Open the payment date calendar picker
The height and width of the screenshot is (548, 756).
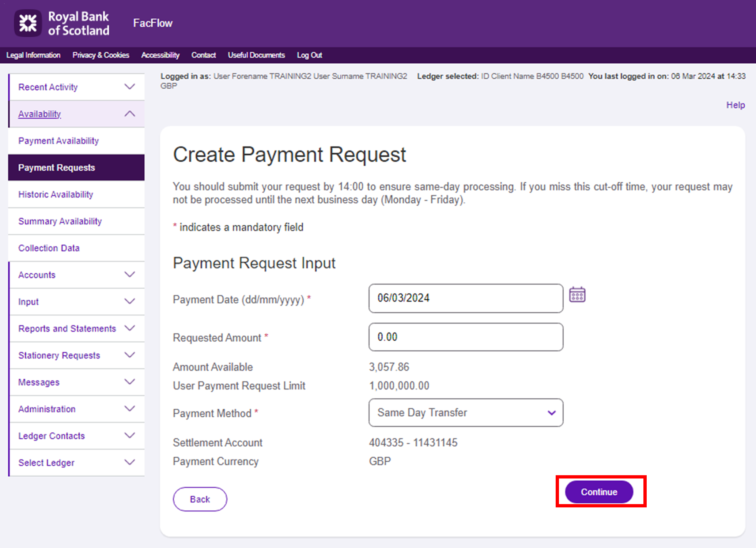(x=577, y=295)
